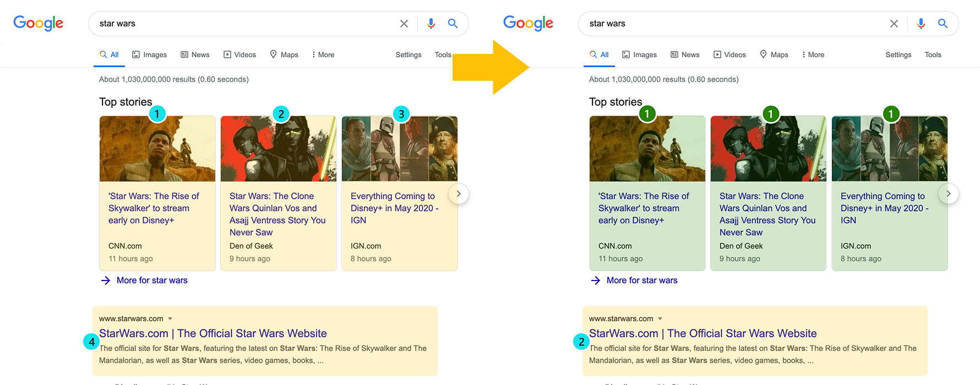This screenshot has height=385, width=980.
Task: Open 'Rise of Skywalker' headline in yellow card
Action: [x=154, y=208]
